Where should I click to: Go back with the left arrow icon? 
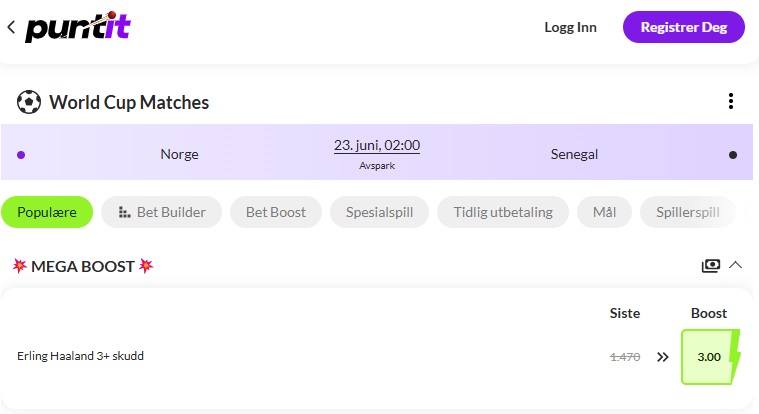coord(11,27)
